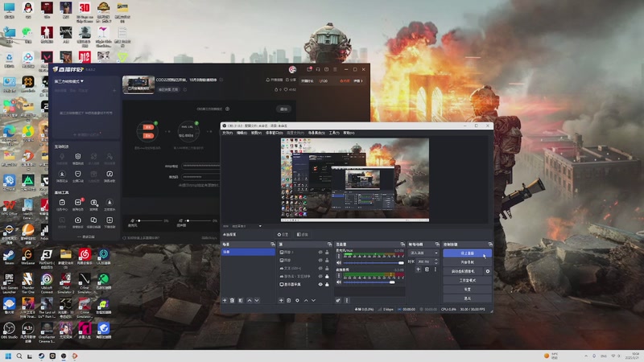644x362 pixels.
Task: Open hamburger menu icon in companion title bar
Action: pyautogui.click(x=335, y=69)
